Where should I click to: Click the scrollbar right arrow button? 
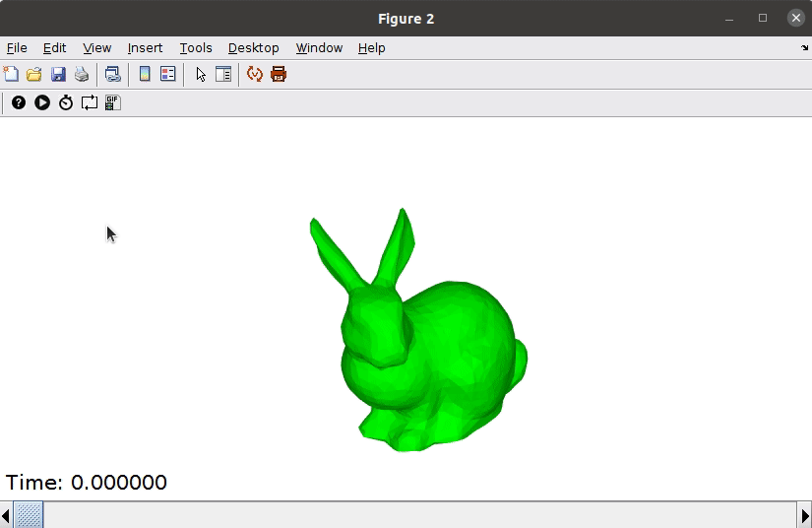(805, 515)
